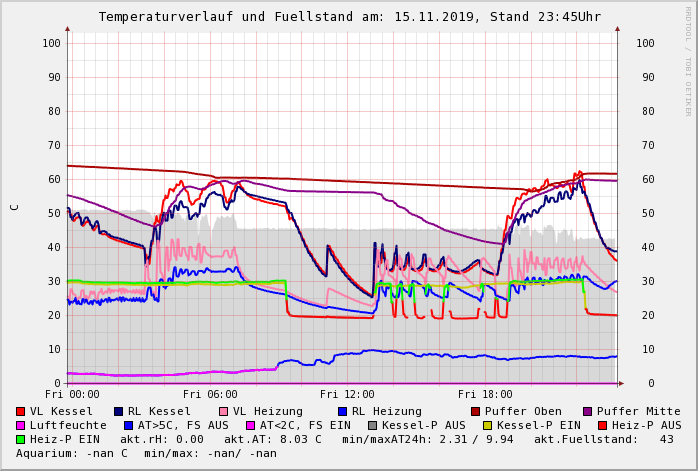
Task: Click the dark blue RL Kessel legend swatch
Action: (119, 411)
